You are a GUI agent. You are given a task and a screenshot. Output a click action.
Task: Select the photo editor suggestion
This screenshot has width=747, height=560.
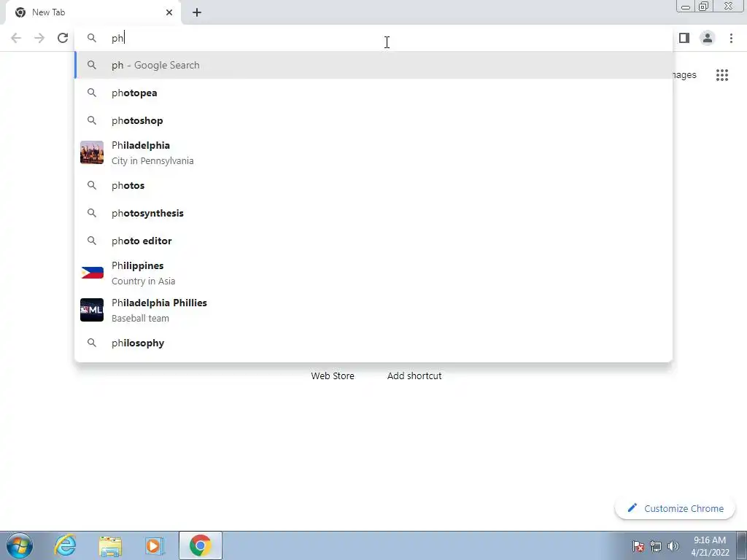373,241
